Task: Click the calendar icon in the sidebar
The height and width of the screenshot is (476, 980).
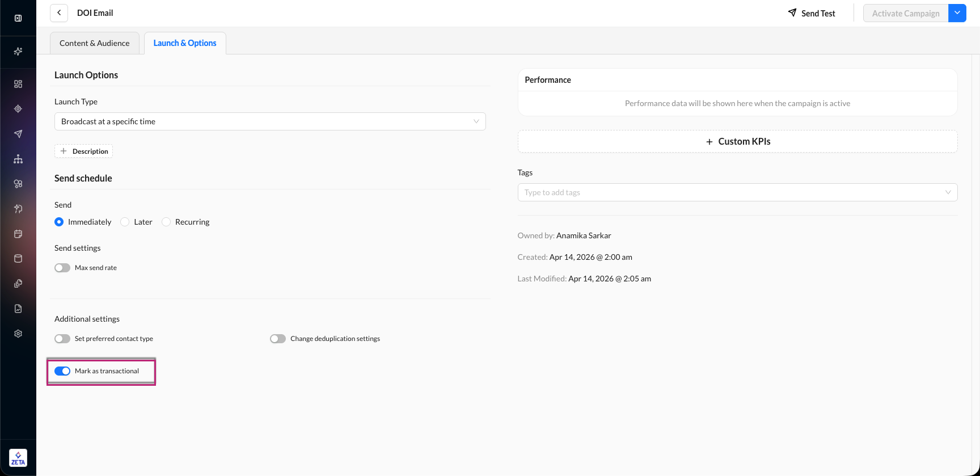Action: tap(18, 234)
